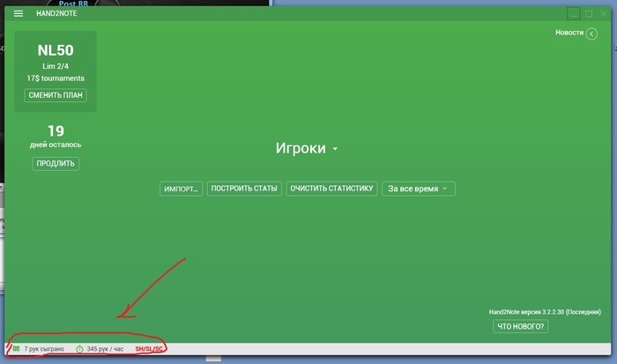The width and height of the screenshot is (617, 364).
Task: Click SH/SL/SC text in status bar
Action: click(x=149, y=349)
